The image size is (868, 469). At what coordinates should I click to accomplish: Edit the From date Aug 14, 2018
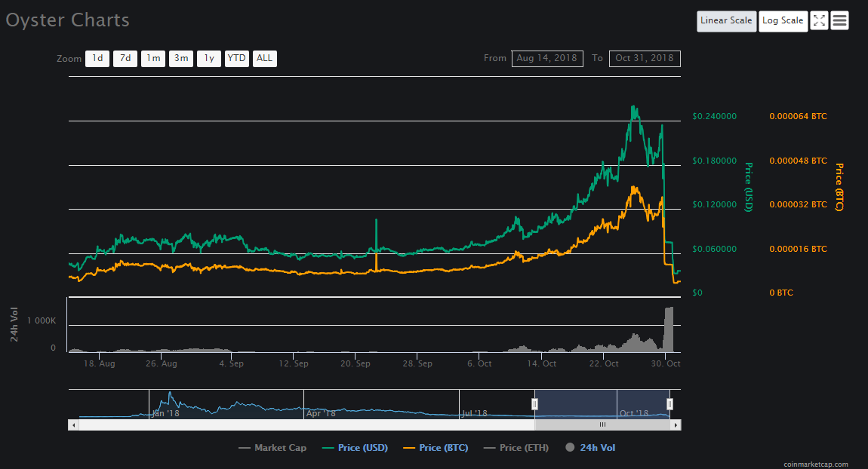coord(547,58)
